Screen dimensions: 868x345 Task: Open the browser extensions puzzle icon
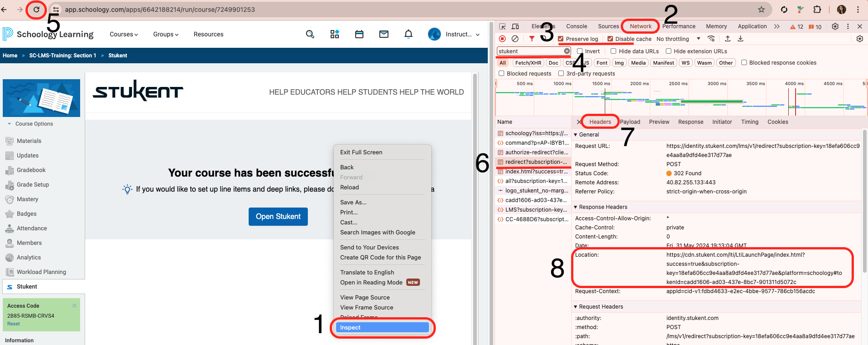[x=817, y=10]
